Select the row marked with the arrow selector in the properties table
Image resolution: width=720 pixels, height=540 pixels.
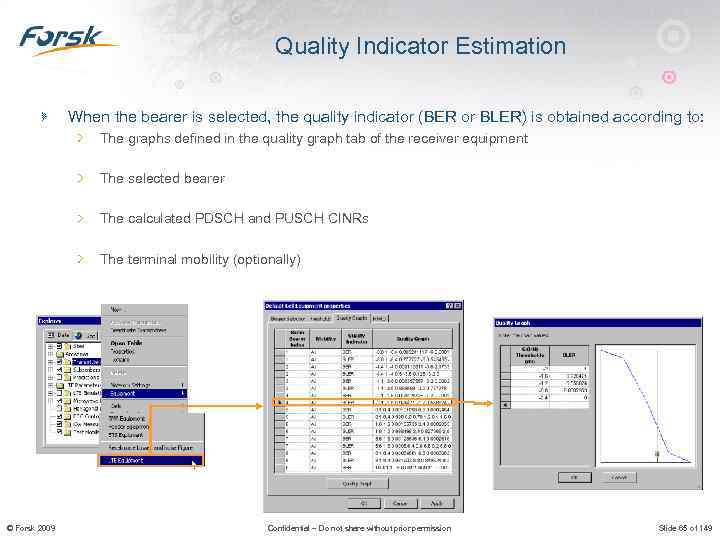pyautogui.click(x=363, y=402)
